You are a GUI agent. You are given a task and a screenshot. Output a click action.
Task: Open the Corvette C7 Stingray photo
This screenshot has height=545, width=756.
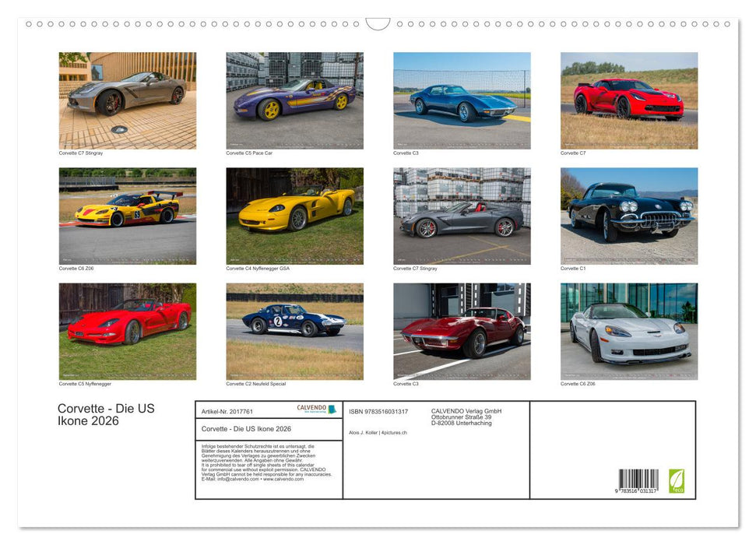pos(127,100)
